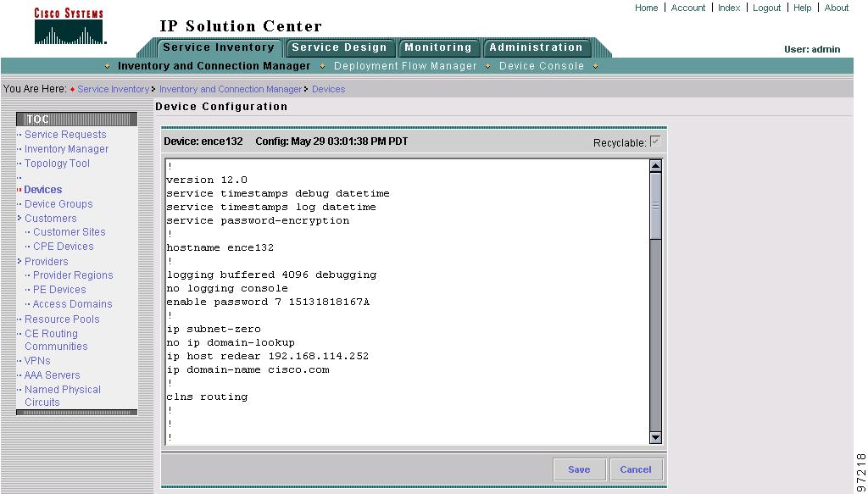Open Service Requests in TOC
The height and width of the screenshot is (494, 868).
65,135
